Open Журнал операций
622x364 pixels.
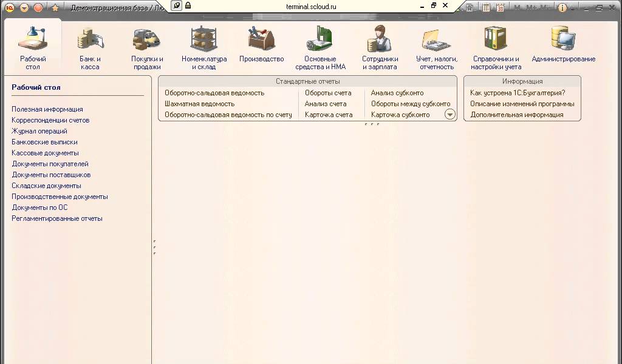point(39,131)
